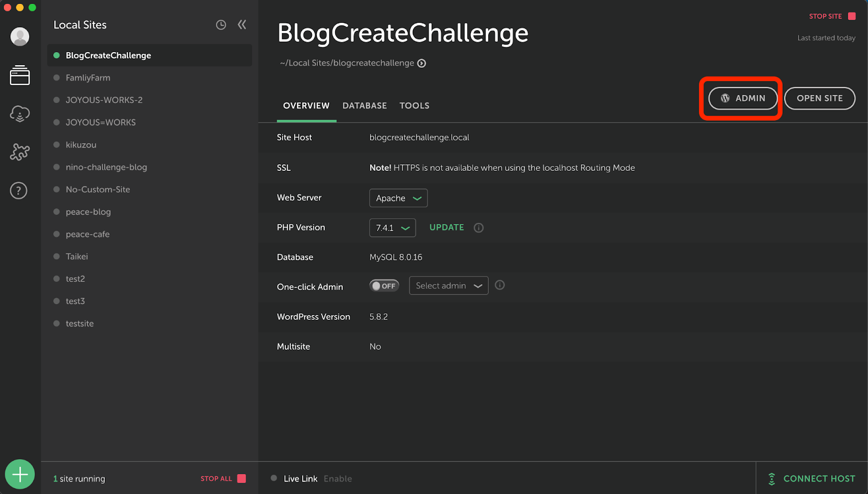This screenshot has width=868, height=494.
Task: Open the Web Server Apache dropdown
Action: [x=398, y=198]
